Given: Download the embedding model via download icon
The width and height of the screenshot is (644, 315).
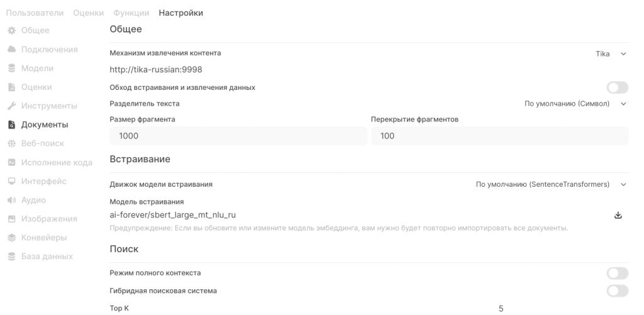Looking at the screenshot, I should (618, 215).
